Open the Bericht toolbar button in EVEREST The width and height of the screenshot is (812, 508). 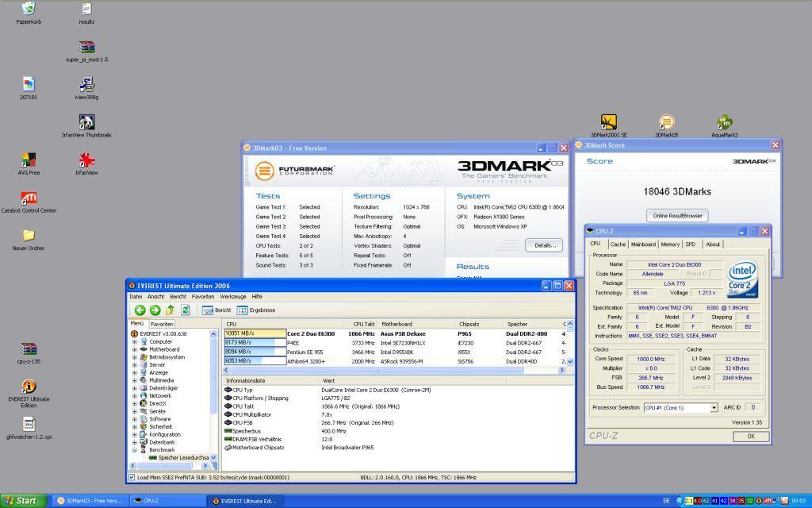pyautogui.click(x=216, y=310)
